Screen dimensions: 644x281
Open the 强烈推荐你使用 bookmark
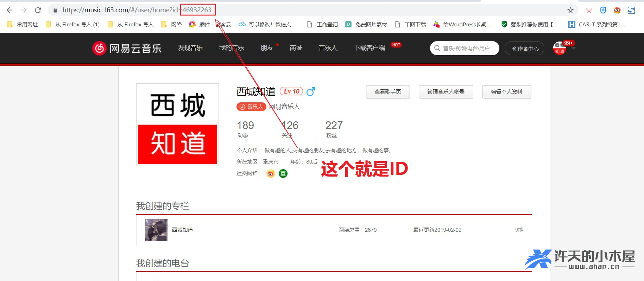(530, 24)
